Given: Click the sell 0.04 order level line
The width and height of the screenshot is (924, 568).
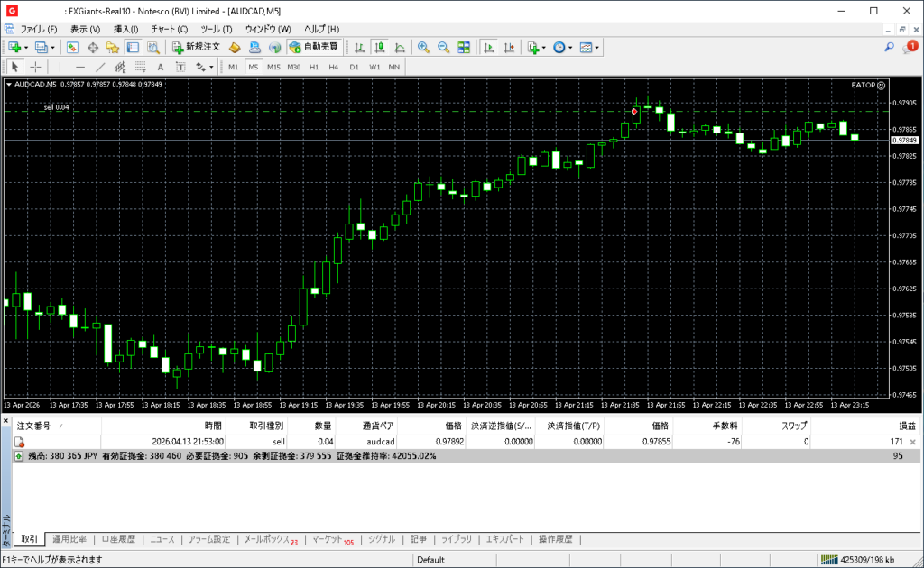Looking at the screenshot, I should pyautogui.click(x=271, y=112).
